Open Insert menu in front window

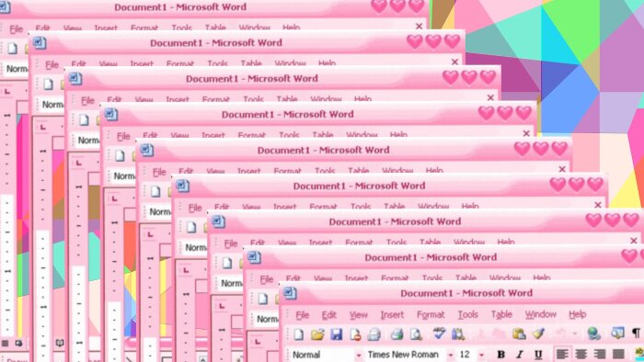pyautogui.click(x=392, y=315)
